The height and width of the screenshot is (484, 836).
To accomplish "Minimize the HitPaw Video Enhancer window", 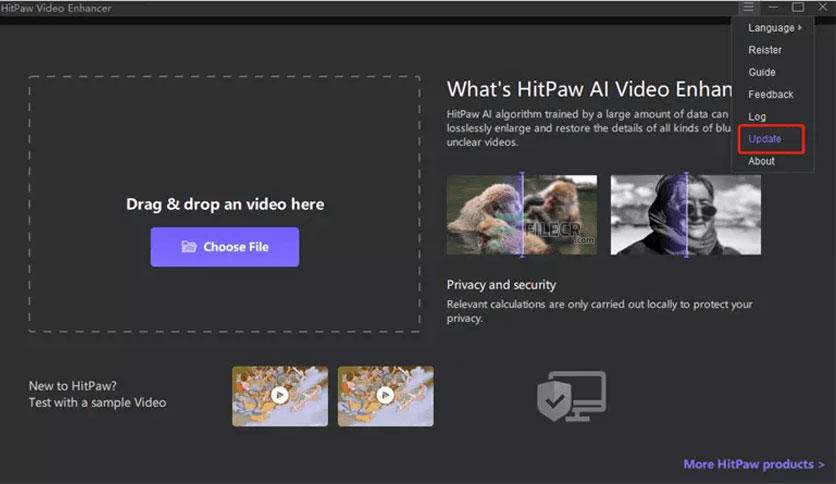I will [x=773, y=7].
